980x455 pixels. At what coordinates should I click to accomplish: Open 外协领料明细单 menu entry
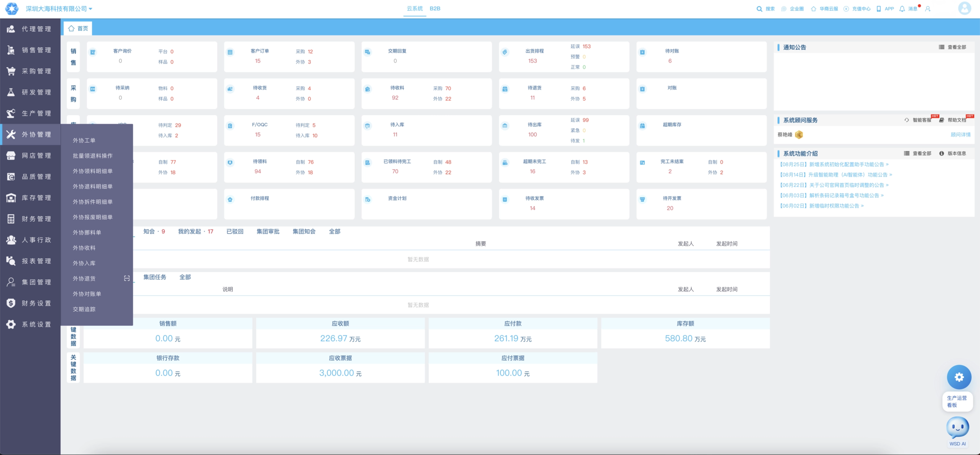(x=92, y=171)
